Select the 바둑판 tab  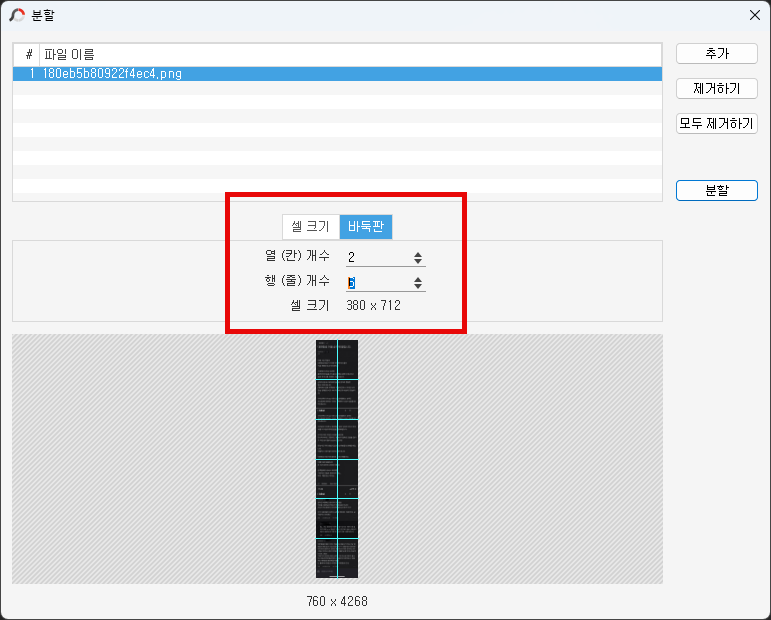(366, 227)
